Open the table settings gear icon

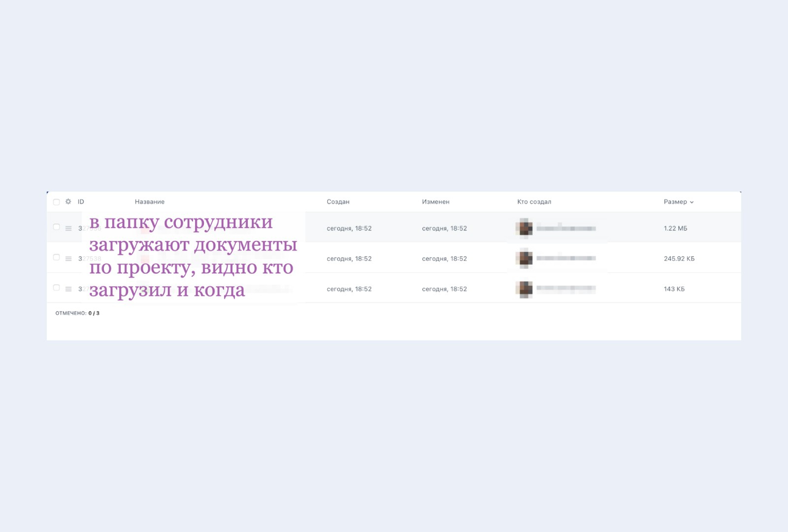point(68,201)
